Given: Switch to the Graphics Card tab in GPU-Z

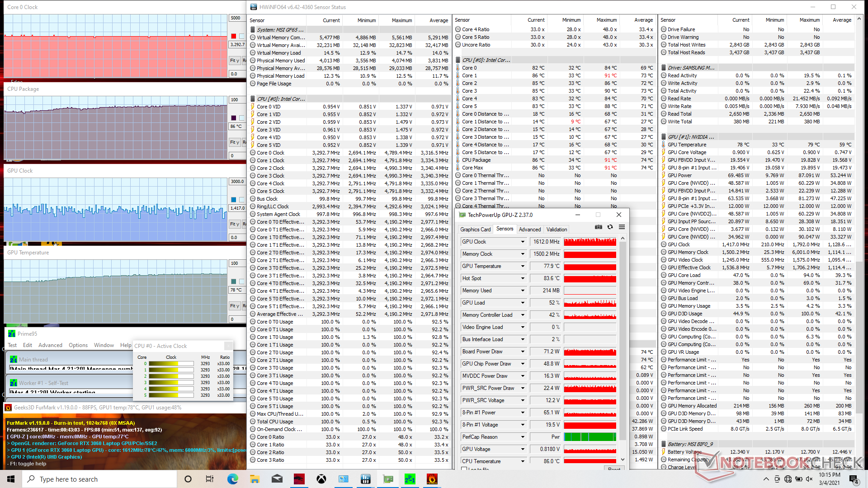Looking at the screenshot, I should click(x=475, y=230).
